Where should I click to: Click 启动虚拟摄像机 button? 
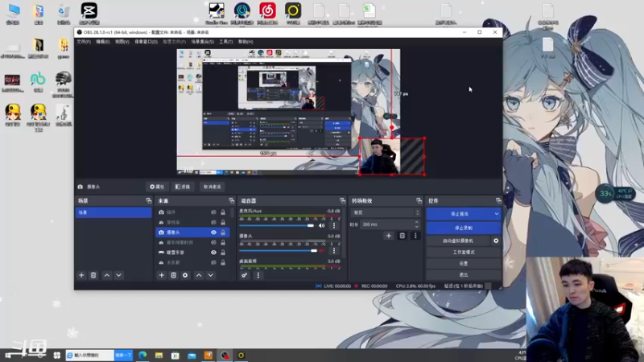click(458, 241)
